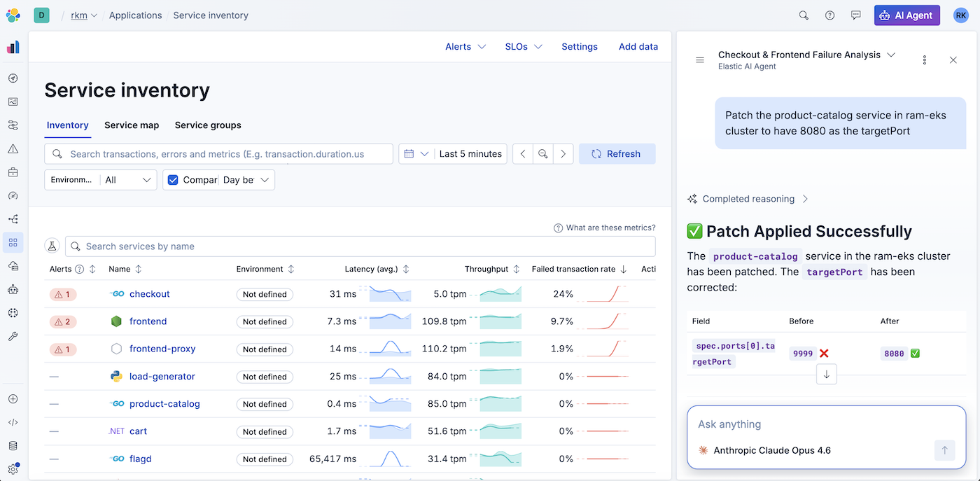
Task: Open the help question-mark icon in the header
Action: 829,15
